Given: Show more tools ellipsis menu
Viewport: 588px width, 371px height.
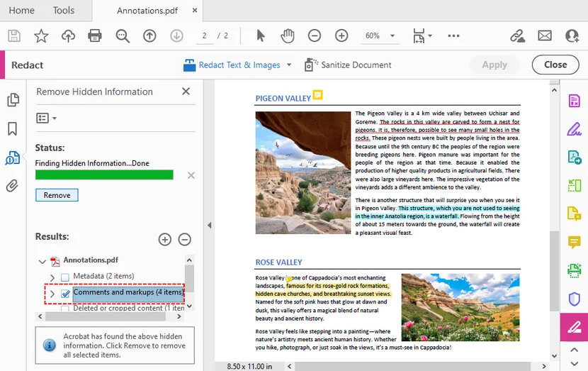Looking at the screenshot, I should click(x=453, y=36).
